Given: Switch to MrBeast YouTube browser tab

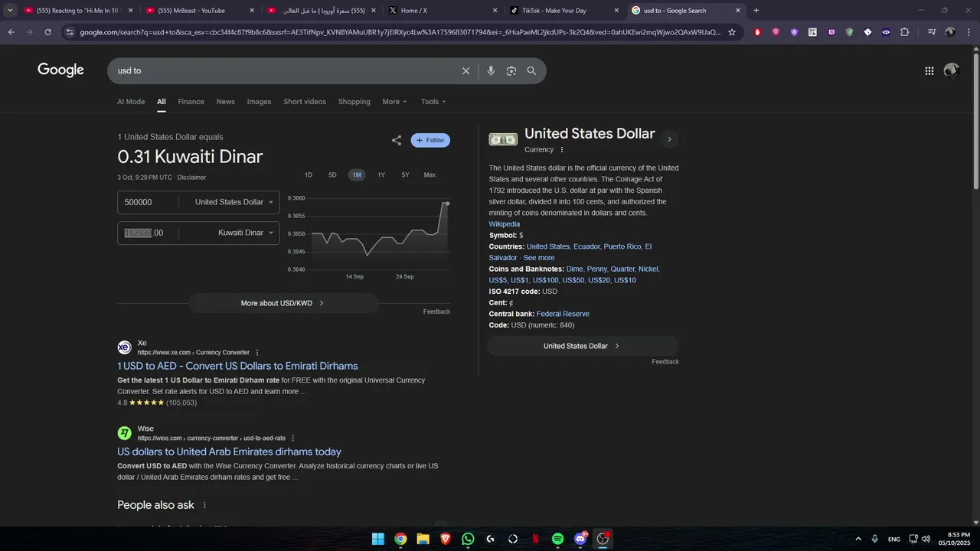Looking at the screenshot, I should pyautogui.click(x=199, y=11).
